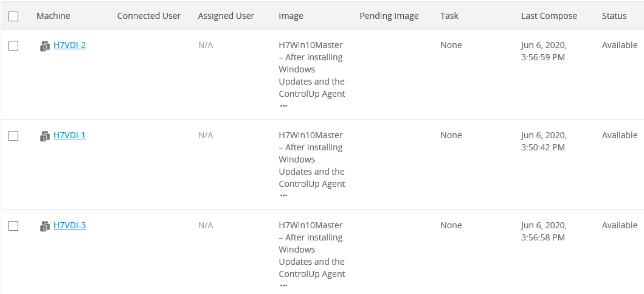Click the Last Compose column header
The height and width of the screenshot is (294, 644).
(549, 16)
